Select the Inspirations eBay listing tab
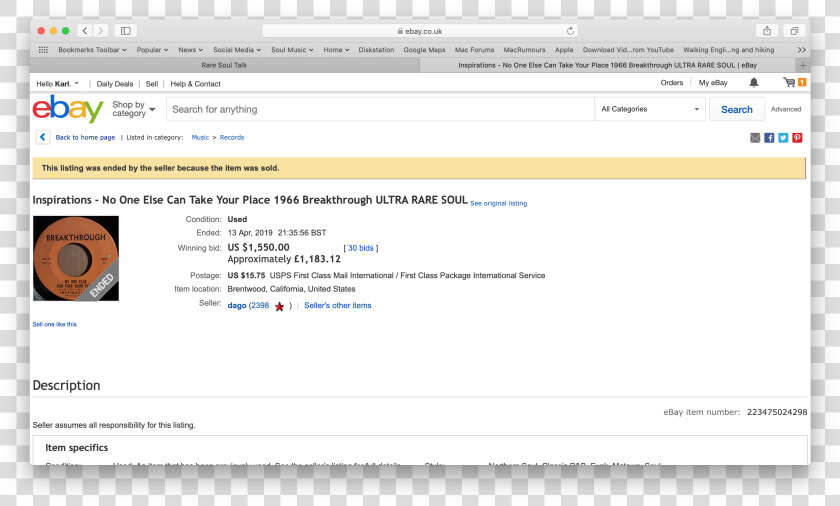The width and height of the screenshot is (840, 506). click(608, 65)
